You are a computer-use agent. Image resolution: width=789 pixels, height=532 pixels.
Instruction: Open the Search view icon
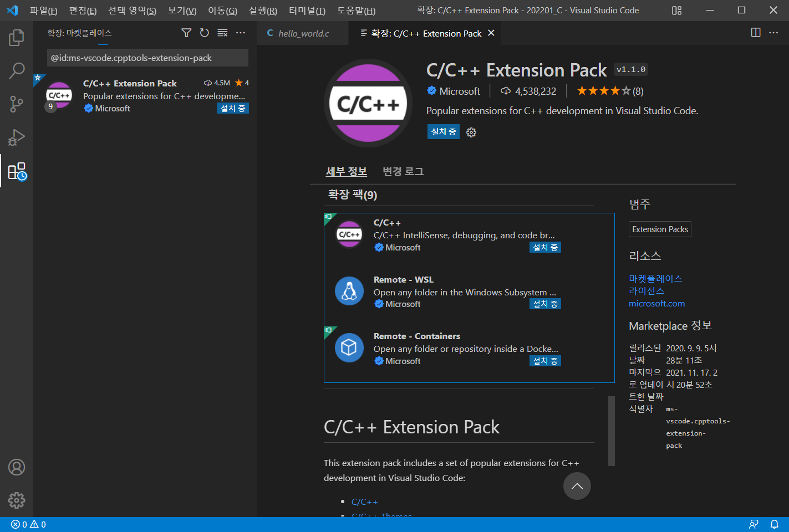[17, 71]
